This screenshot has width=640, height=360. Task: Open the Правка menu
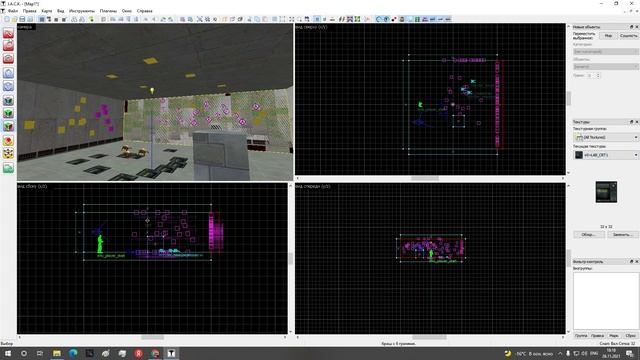29,11
